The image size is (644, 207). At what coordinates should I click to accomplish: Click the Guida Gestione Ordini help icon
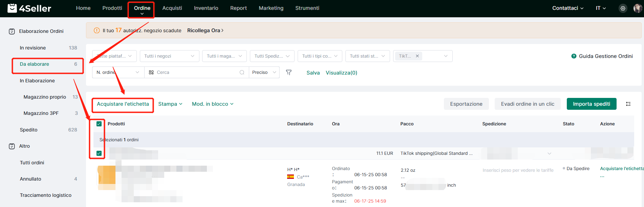click(x=574, y=56)
